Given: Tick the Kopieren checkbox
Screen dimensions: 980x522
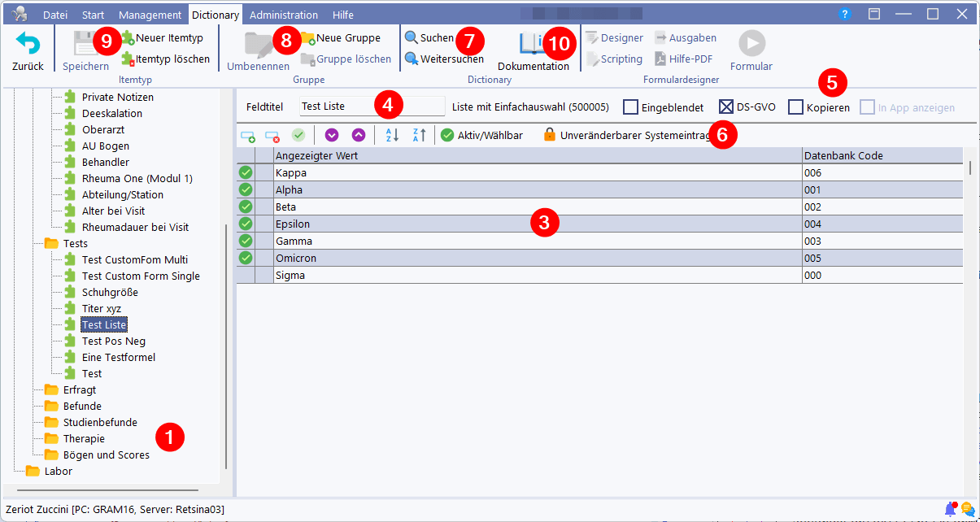Looking at the screenshot, I should (x=795, y=107).
